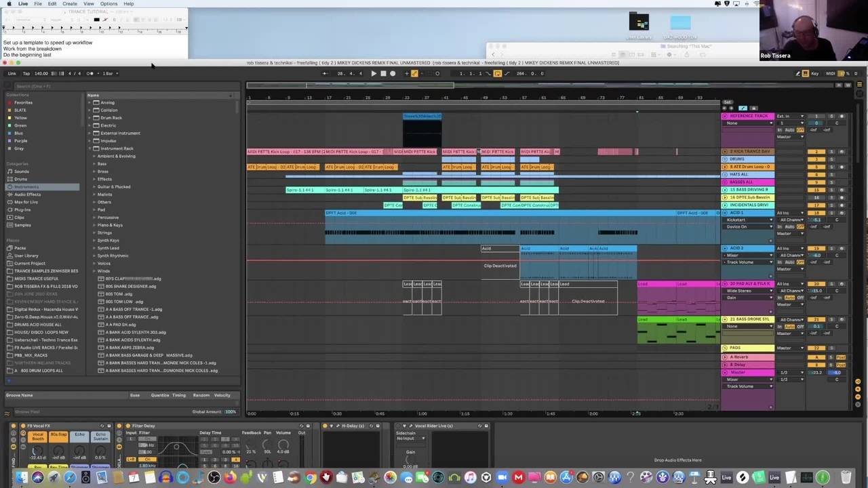Select the SLATE collection
The height and width of the screenshot is (488, 868).
[x=20, y=110]
